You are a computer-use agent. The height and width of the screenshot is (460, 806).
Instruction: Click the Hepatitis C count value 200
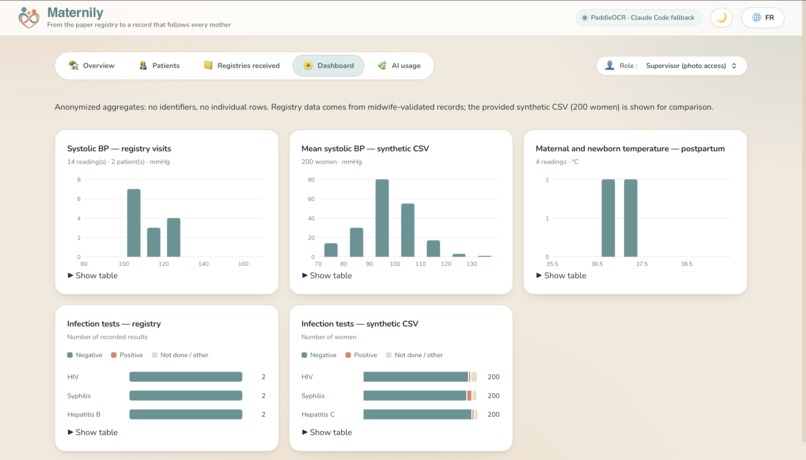point(493,414)
